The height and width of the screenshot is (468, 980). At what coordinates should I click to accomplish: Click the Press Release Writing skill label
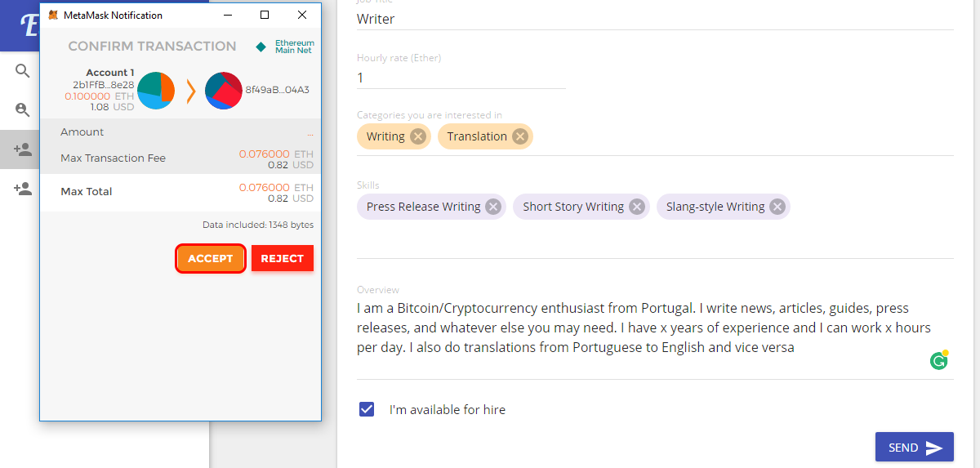click(x=423, y=207)
